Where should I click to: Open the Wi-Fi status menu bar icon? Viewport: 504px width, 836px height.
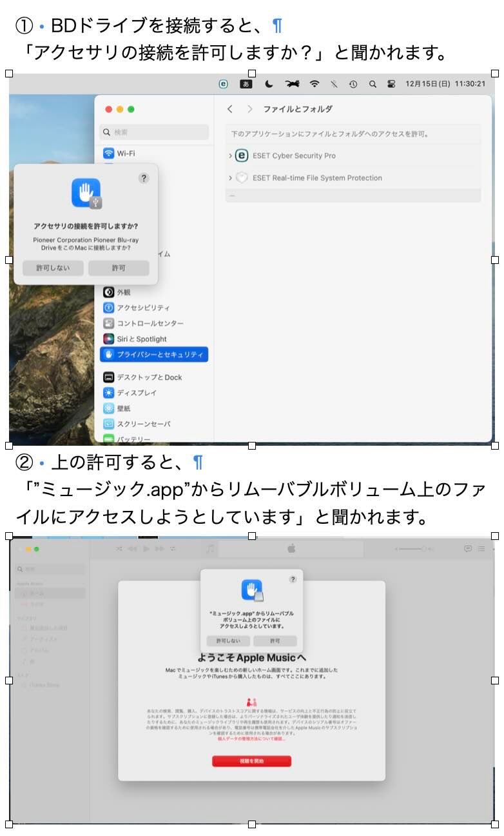pyautogui.click(x=315, y=84)
